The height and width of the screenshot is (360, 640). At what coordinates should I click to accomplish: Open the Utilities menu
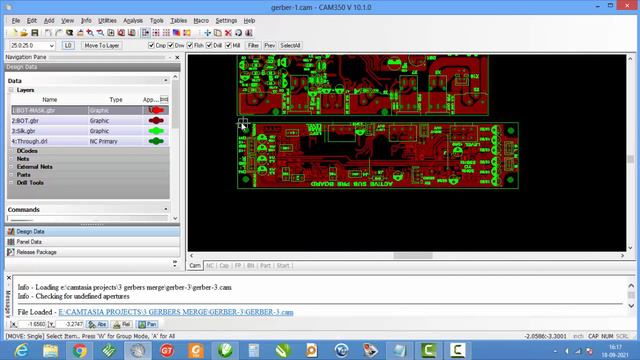pyautogui.click(x=107, y=20)
